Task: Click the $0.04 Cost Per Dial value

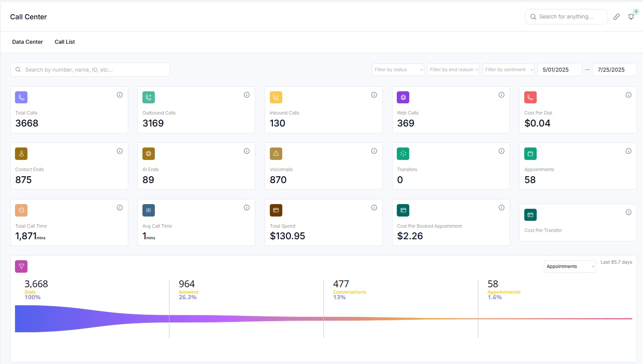Action: click(537, 123)
